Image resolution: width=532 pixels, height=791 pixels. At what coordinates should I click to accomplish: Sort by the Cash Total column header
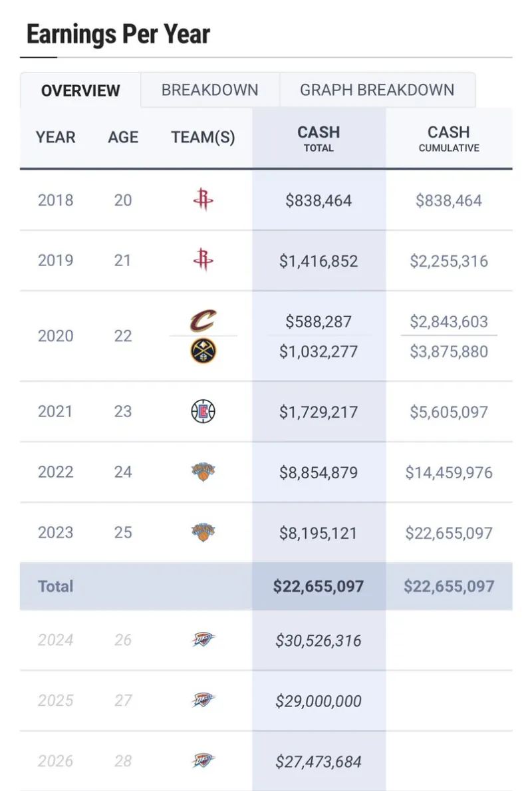coord(319,138)
